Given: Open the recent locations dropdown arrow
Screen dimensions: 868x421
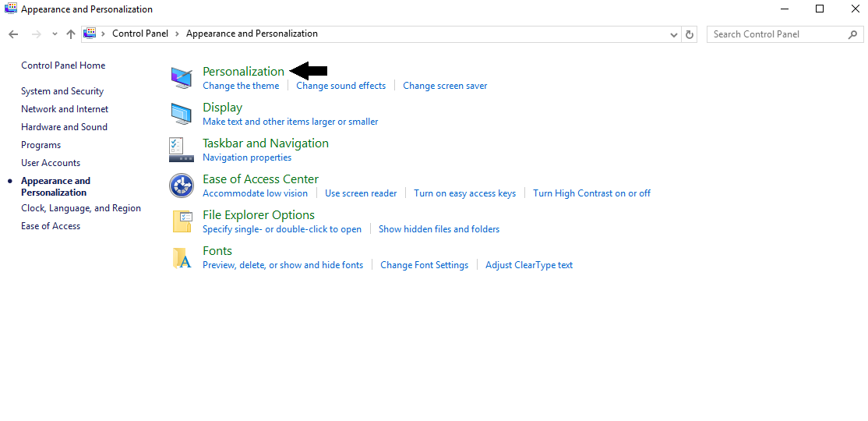Looking at the screenshot, I should pyautogui.click(x=55, y=34).
